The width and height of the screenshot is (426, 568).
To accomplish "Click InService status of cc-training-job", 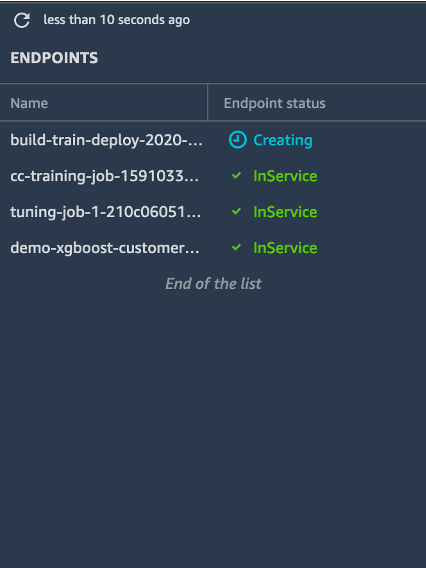I will tap(285, 176).
